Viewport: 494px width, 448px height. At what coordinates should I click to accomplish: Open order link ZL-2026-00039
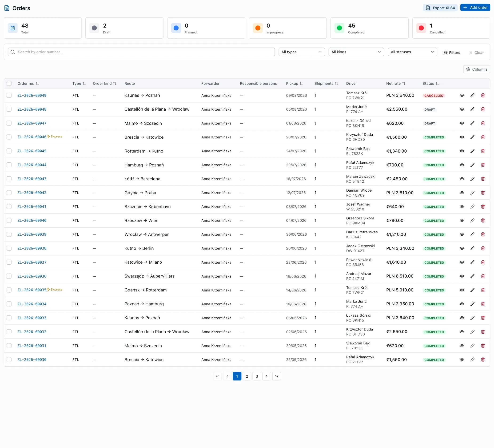point(32,234)
